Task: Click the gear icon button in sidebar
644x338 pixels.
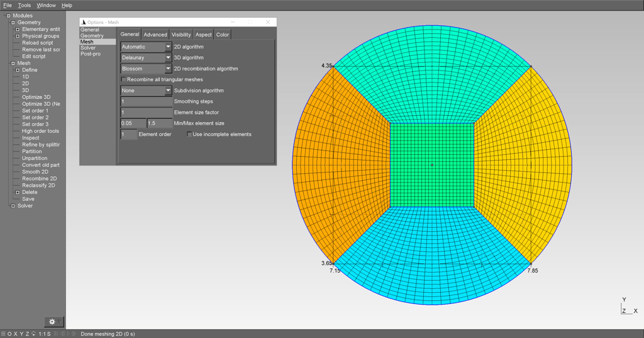Action: pos(52,322)
